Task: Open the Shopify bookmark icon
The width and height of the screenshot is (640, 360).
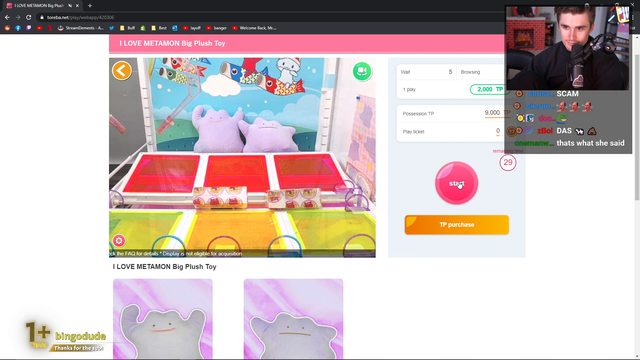Action: coord(143,28)
